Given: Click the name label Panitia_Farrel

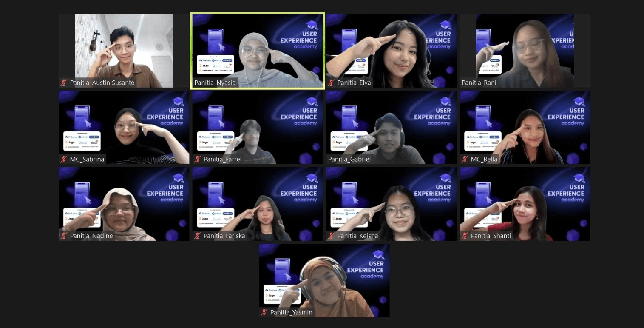Looking at the screenshot, I should click(x=222, y=159).
